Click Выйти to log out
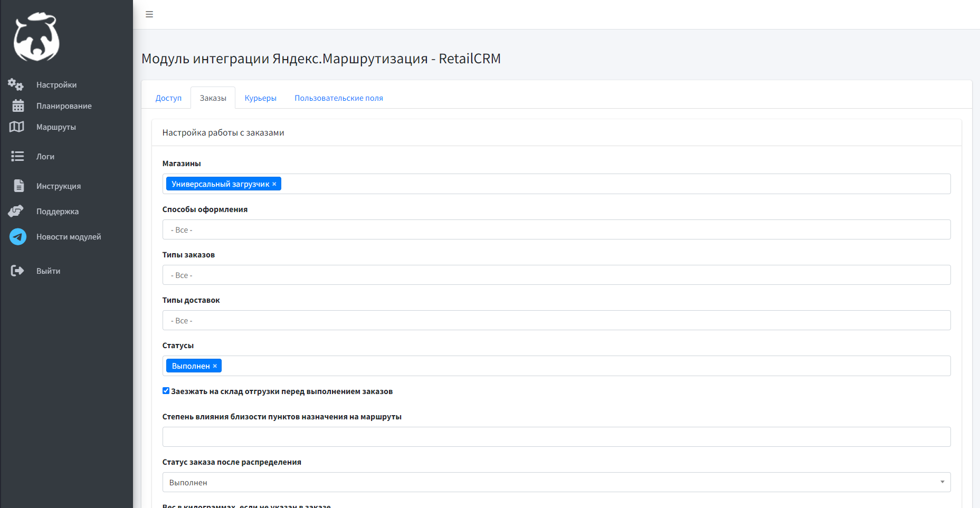This screenshot has height=508, width=980. [x=48, y=271]
